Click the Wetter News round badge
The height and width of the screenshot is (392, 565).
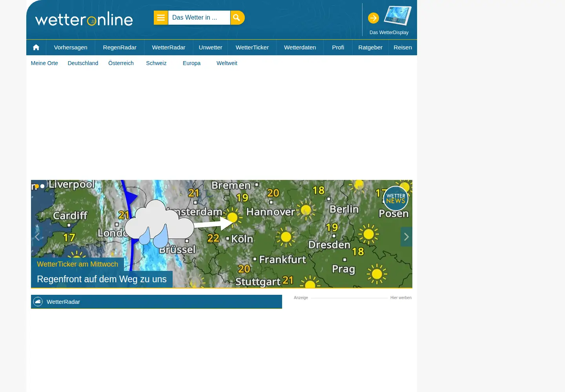[x=395, y=198]
